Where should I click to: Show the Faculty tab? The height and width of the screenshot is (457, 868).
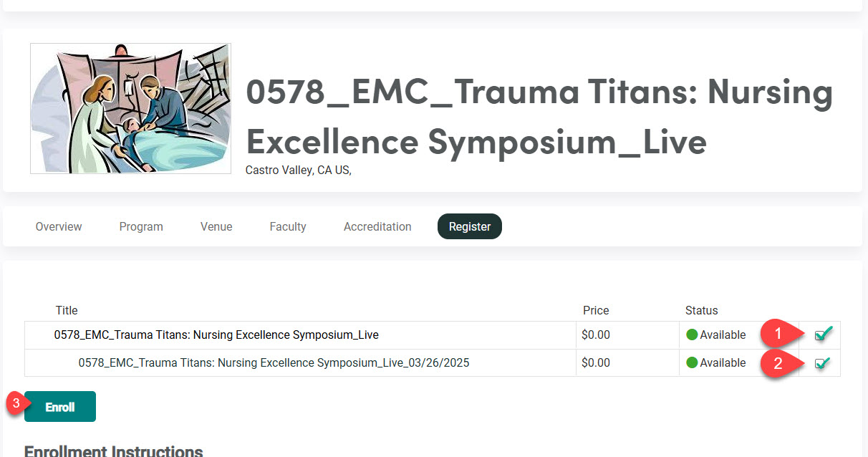[x=288, y=226]
